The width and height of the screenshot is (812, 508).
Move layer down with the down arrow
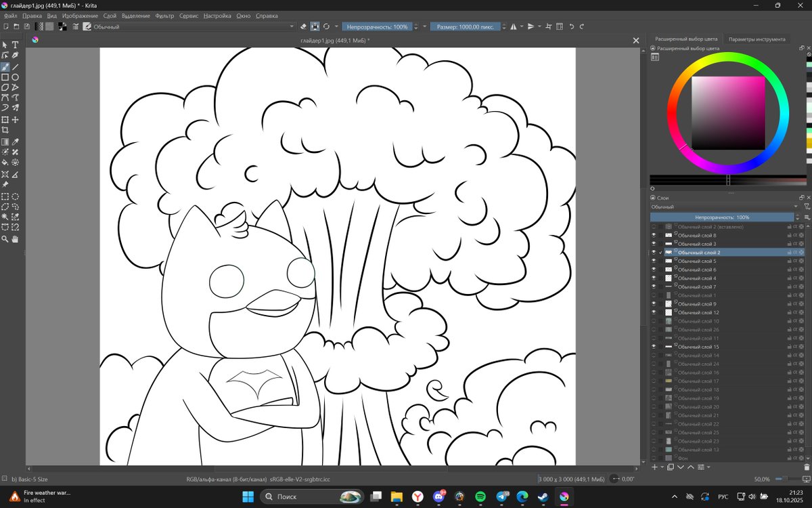pyautogui.click(x=681, y=467)
